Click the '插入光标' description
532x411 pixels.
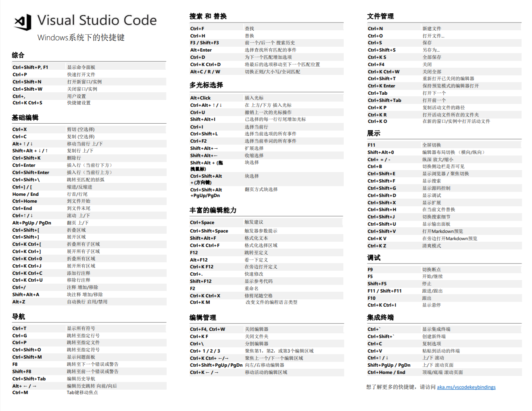[x=254, y=98]
